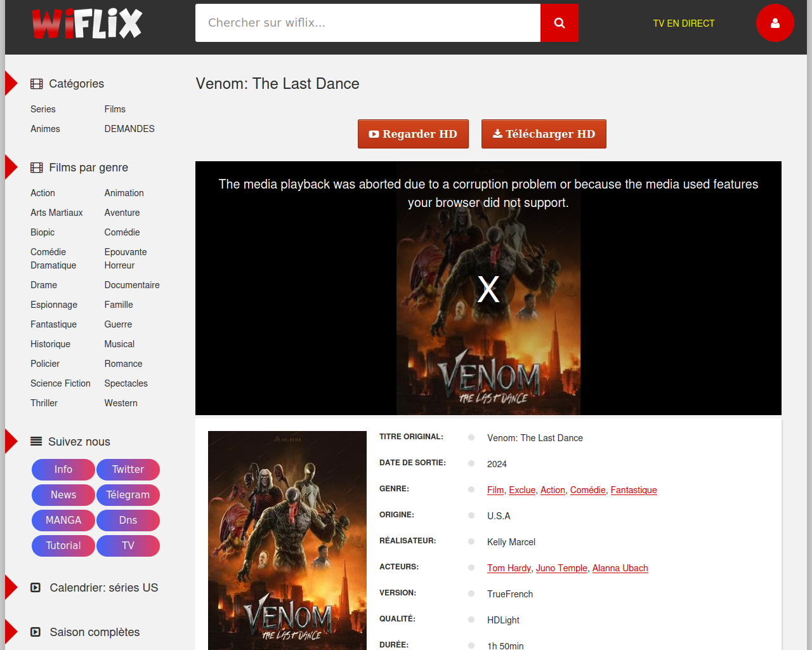Open the user profile icon

click(775, 23)
